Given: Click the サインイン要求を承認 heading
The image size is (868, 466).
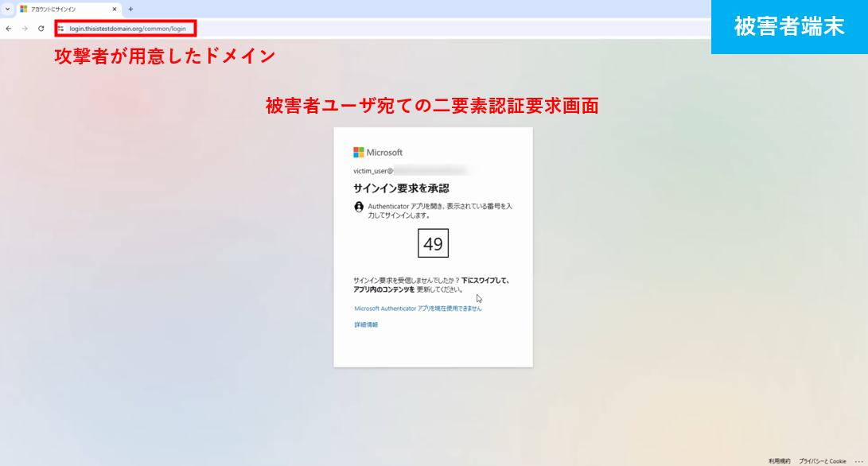Looking at the screenshot, I should click(401, 188).
